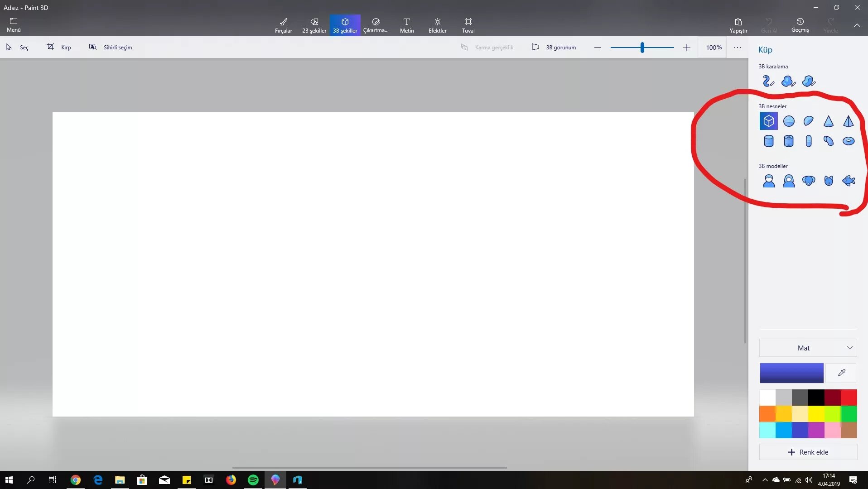Click the white drawing canvas
Image resolution: width=868 pixels, height=489 pixels.
tap(373, 264)
